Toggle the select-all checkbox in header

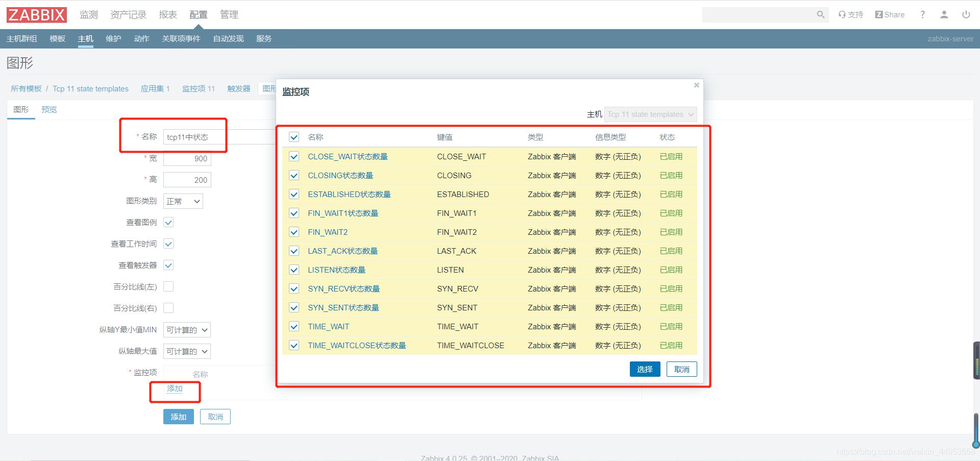(x=294, y=137)
